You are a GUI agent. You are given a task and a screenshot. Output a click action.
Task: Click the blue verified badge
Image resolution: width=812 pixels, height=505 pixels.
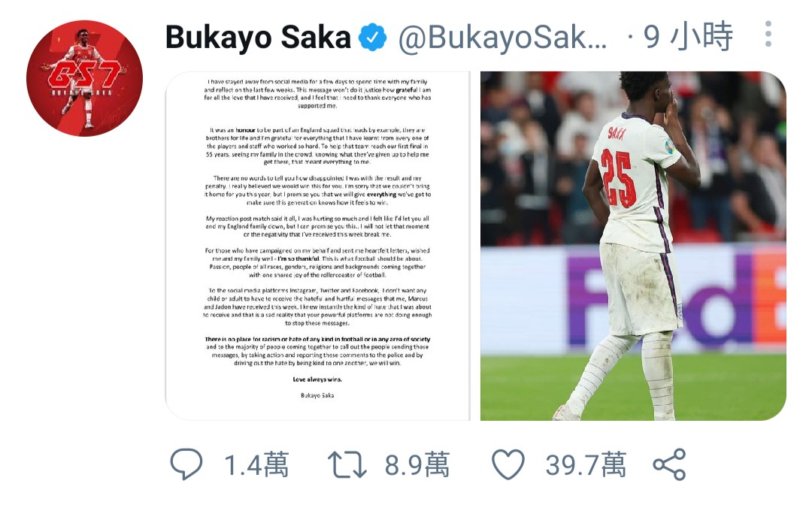pyautogui.click(x=373, y=38)
